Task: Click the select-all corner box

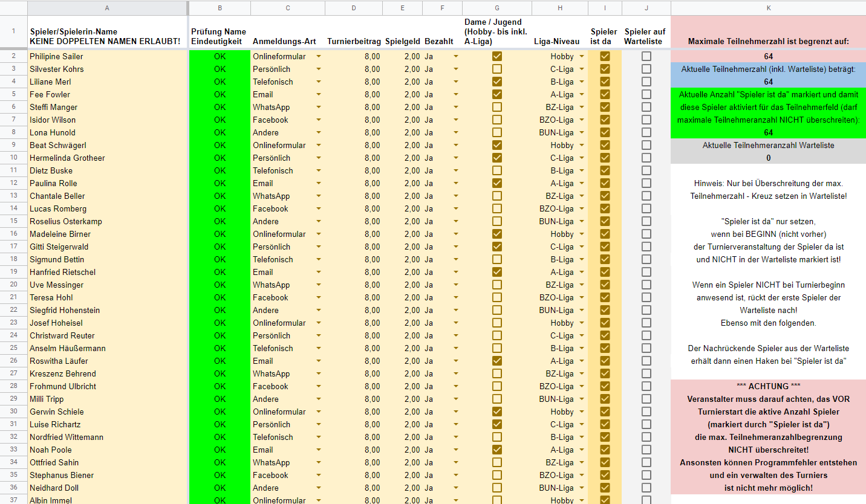Action: pos(13,8)
